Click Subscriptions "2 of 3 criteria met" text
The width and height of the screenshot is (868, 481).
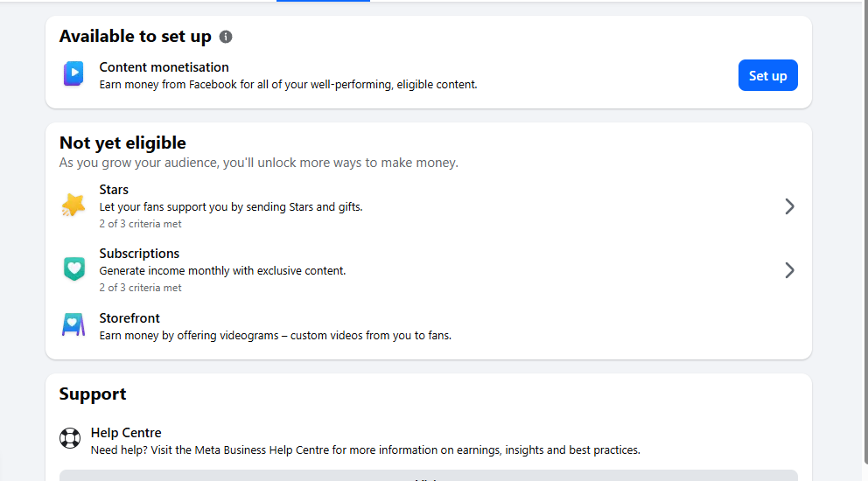[141, 288]
